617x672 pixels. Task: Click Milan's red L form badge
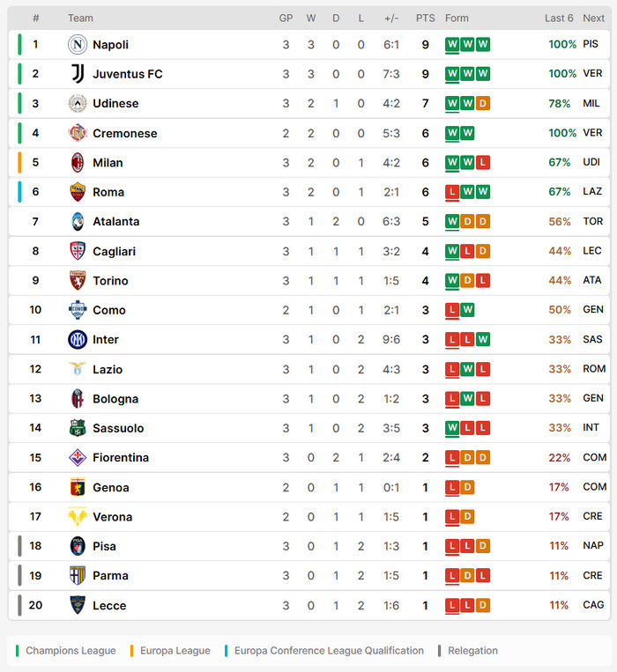tap(482, 163)
